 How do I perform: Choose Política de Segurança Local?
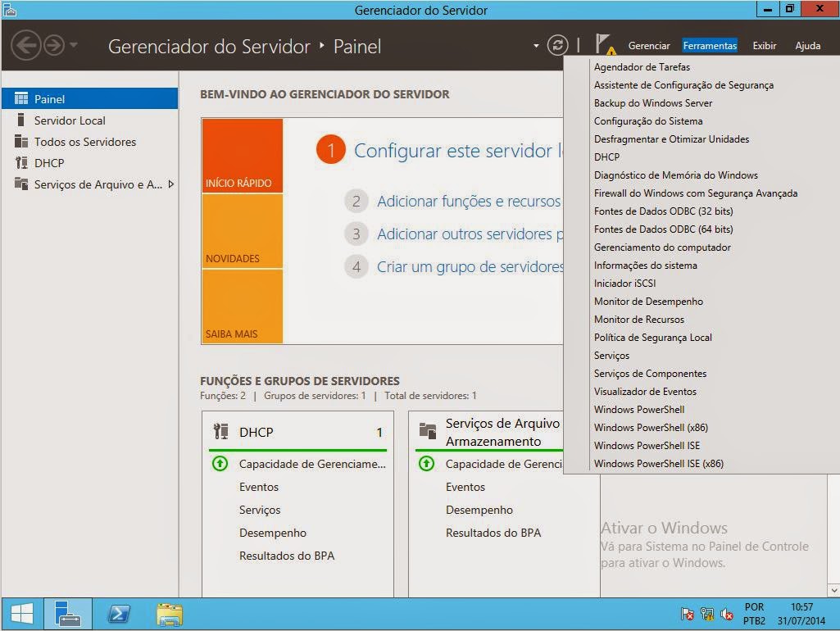coord(652,338)
